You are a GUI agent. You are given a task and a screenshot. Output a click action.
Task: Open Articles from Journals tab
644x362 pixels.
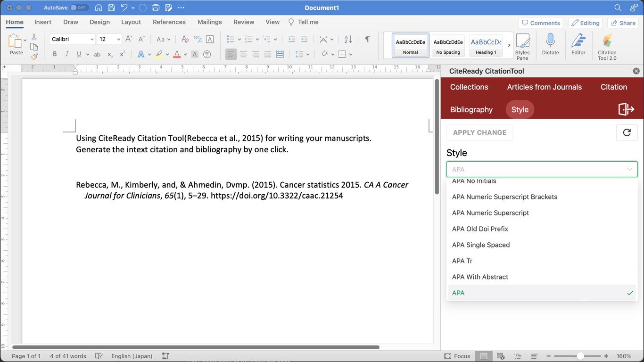tap(545, 87)
